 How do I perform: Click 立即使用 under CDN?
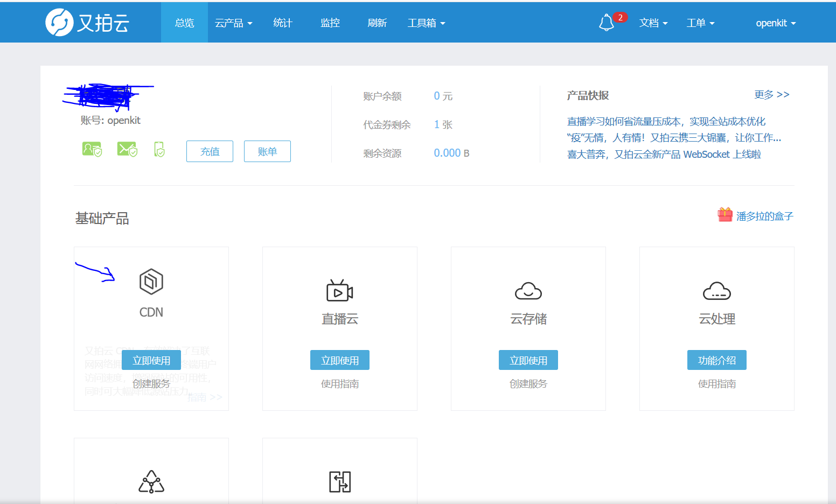point(151,360)
